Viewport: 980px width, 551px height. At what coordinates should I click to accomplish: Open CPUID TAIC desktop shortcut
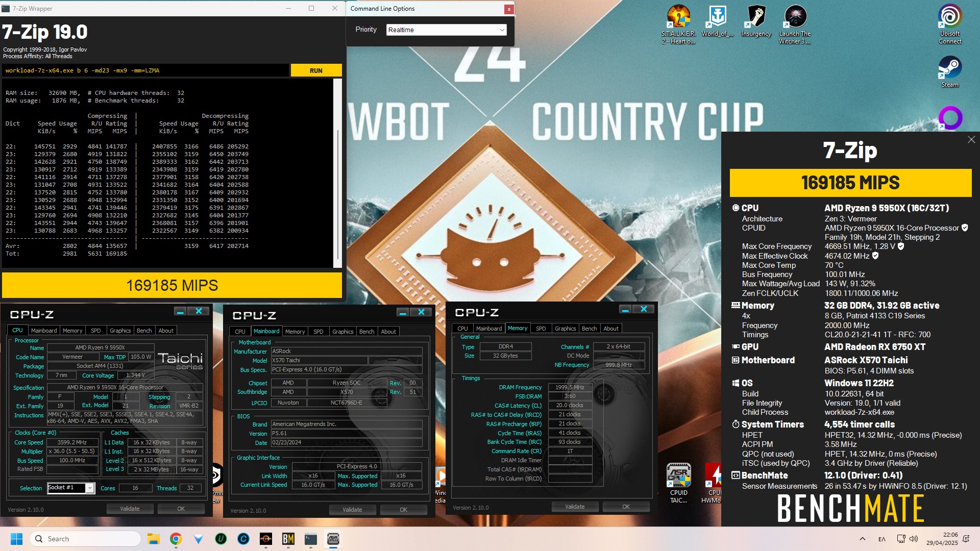click(678, 483)
